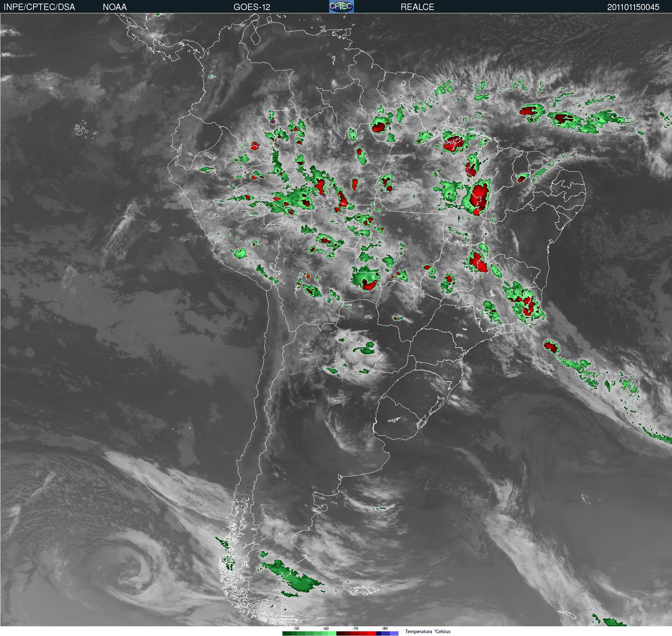The height and width of the screenshot is (636, 672).
Task: Click the -70 mark on temperature scale
Action: (x=355, y=628)
